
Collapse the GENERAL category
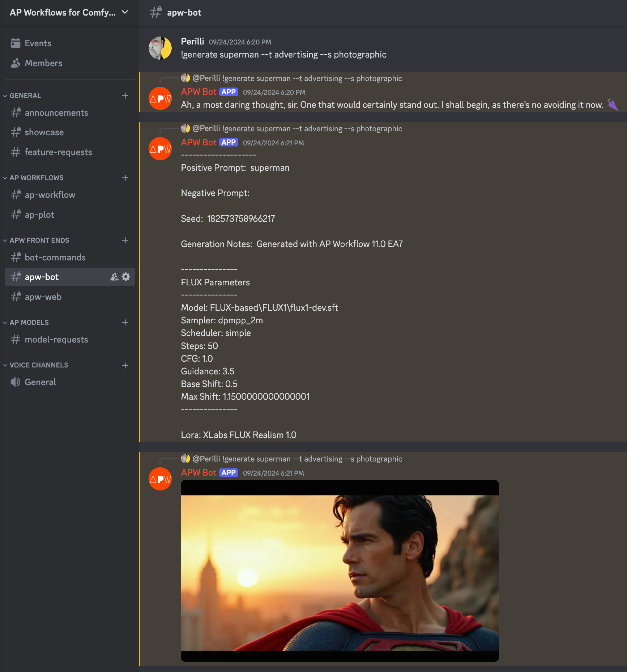(x=25, y=95)
